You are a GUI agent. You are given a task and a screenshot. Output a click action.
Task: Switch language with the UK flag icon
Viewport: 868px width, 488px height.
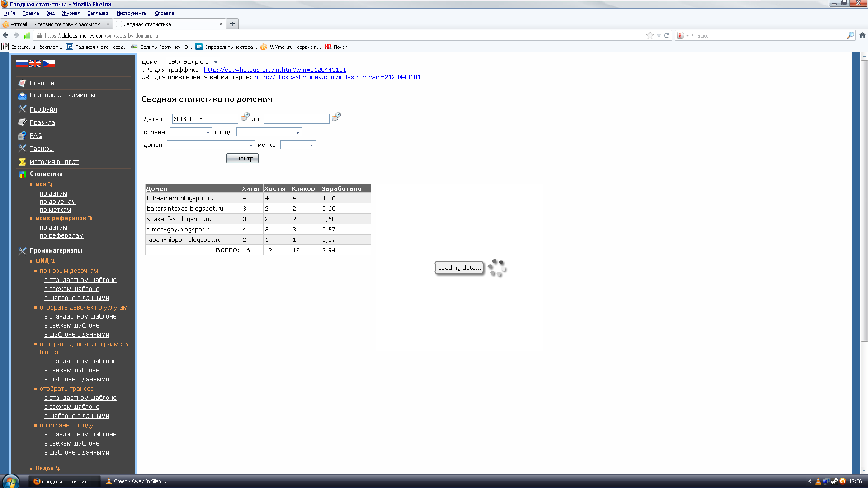tap(35, 64)
